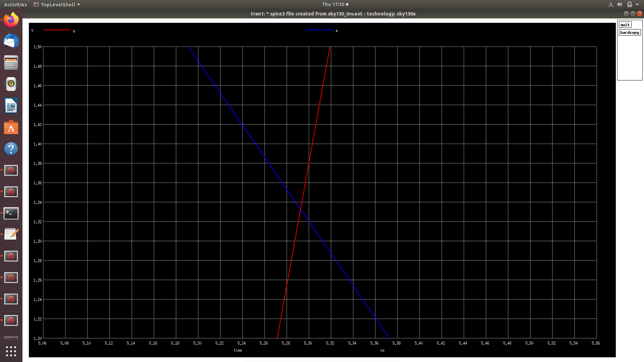Open Firefox from the dock
Screen dimensions: 644x362
11,20
